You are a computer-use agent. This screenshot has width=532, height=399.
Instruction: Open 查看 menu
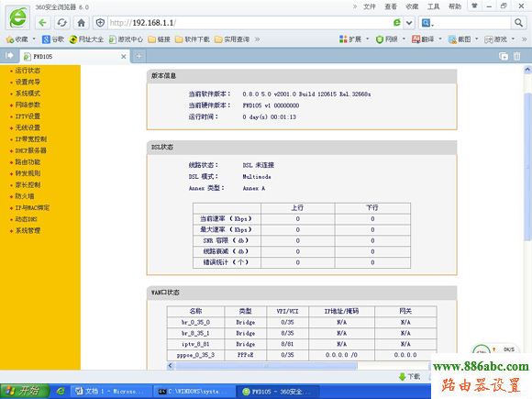tap(391, 6)
